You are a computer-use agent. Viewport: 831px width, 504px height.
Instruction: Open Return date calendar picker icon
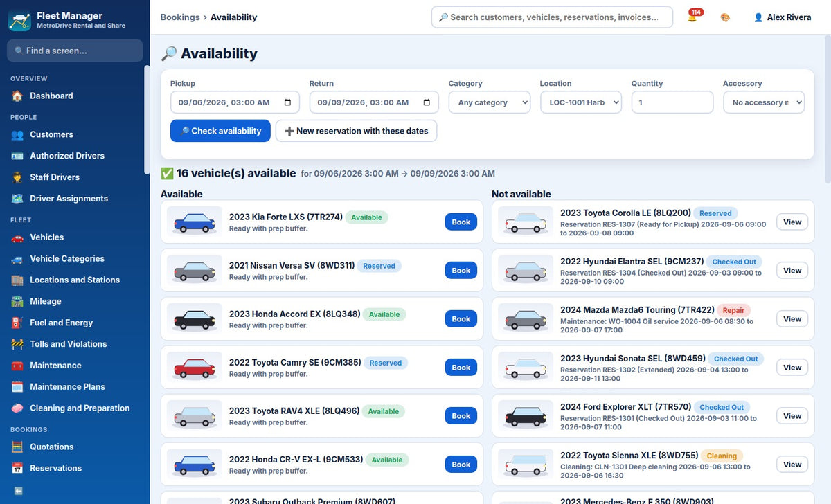(x=427, y=102)
